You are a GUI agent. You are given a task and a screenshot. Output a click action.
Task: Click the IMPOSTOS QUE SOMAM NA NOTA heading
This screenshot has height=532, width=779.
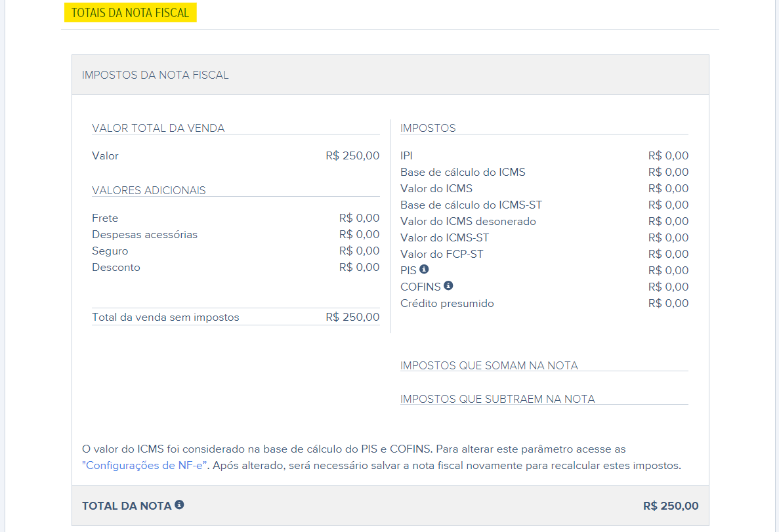click(x=489, y=365)
